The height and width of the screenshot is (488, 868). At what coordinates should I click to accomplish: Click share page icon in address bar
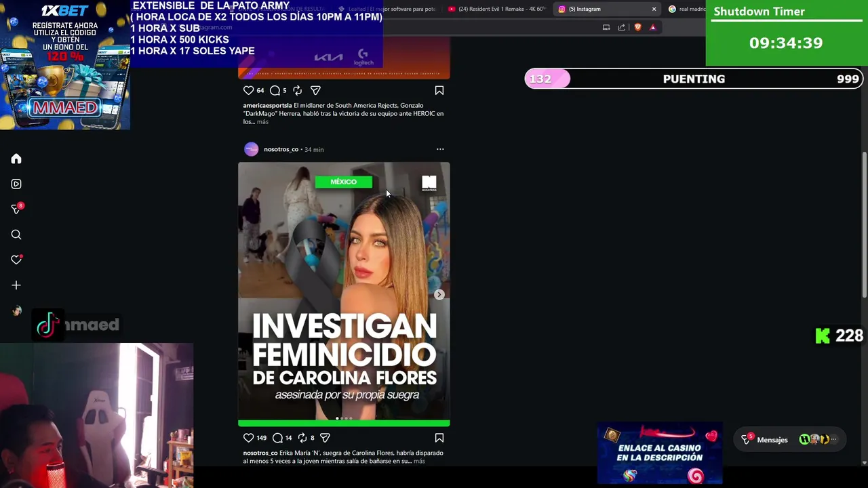(621, 27)
